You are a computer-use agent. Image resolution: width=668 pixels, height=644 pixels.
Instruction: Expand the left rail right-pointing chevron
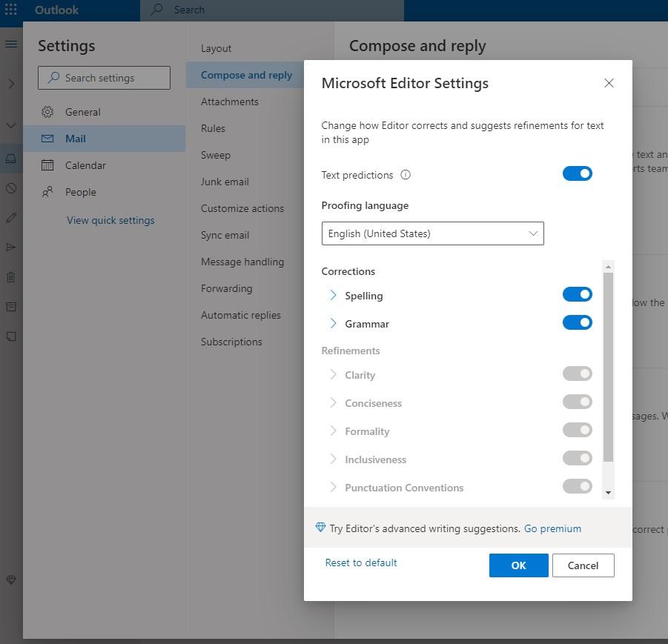(x=11, y=84)
